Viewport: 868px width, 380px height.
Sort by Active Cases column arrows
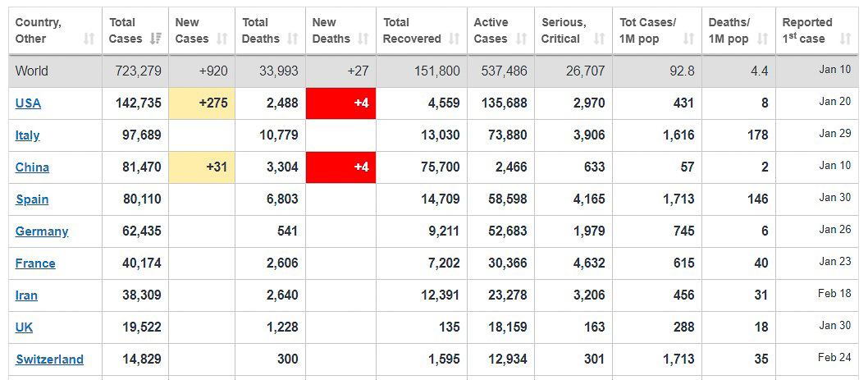point(521,39)
